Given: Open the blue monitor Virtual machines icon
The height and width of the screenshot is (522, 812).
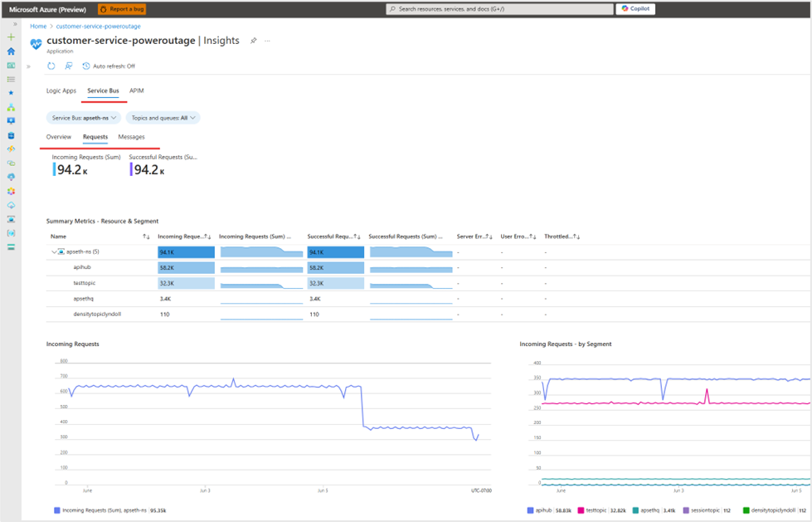Looking at the screenshot, I should click(x=11, y=121).
